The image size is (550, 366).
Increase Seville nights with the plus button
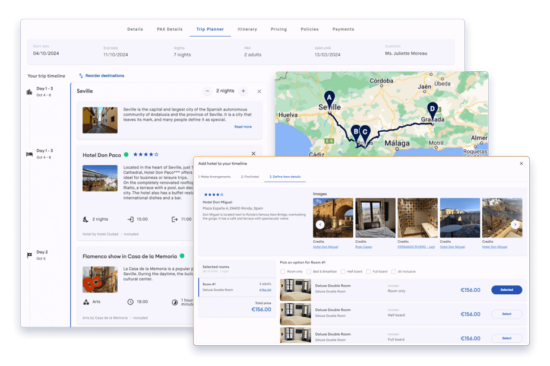pyautogui.click(x=243, y=91)
